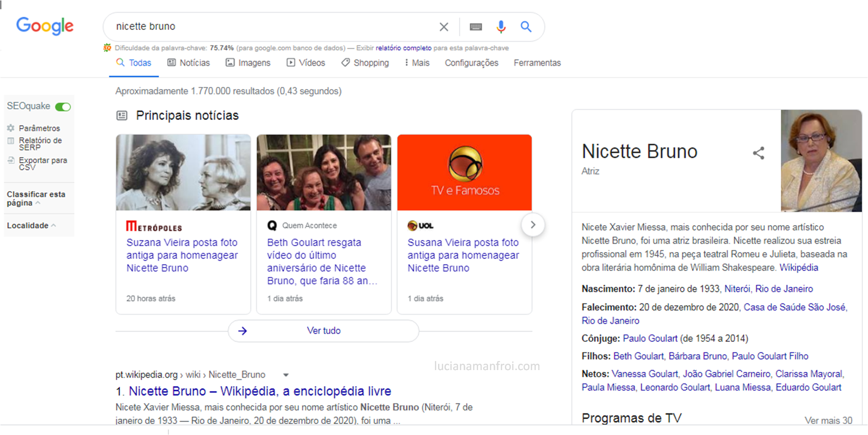The width and height of the screenshot is (868, 435).
Task: Open Nicette Bruno portrait photo thumbnail
Action: tap(821, 161)
